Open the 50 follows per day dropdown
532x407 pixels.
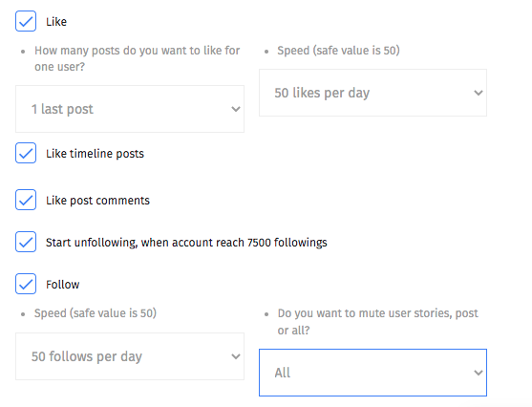(130, 356)
